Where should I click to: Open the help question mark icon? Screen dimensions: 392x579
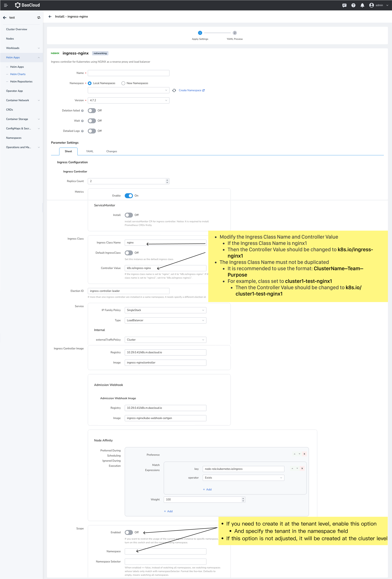pos(353,5)
